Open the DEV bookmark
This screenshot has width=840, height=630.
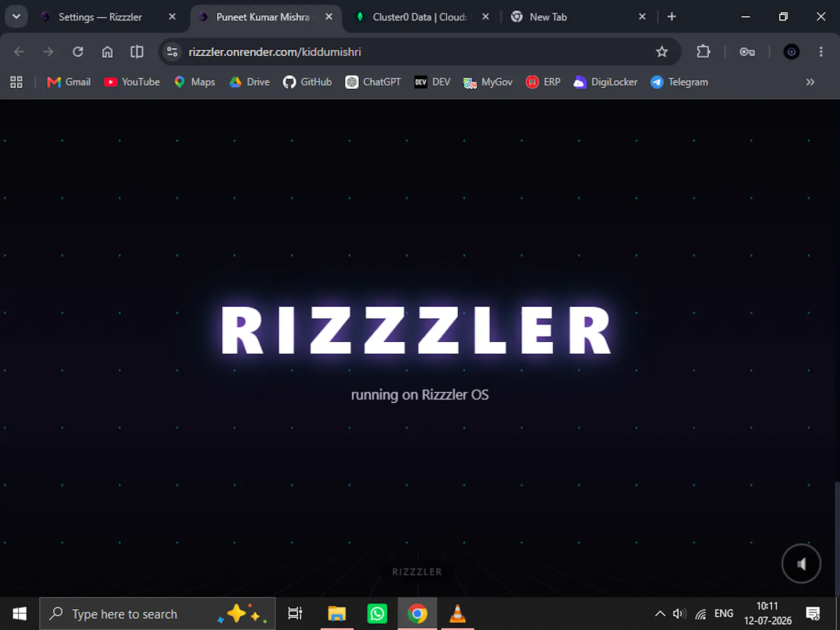[x=433, y=82]
